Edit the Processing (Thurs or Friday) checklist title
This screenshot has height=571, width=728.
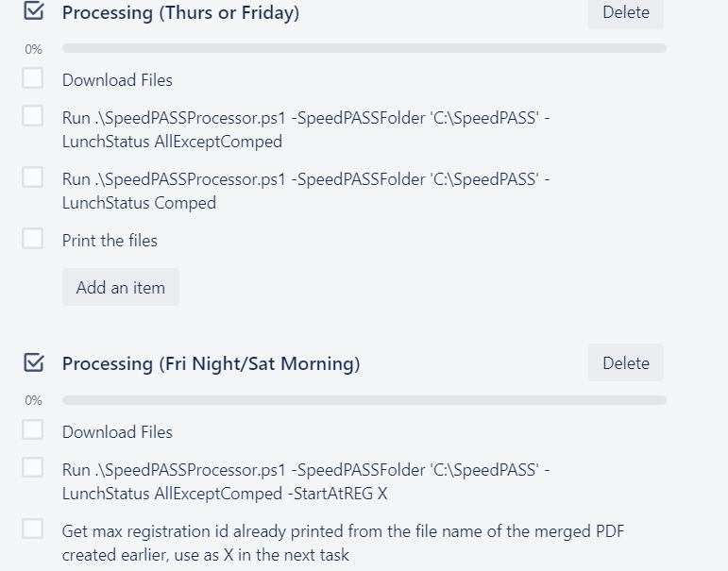[180, 13]
